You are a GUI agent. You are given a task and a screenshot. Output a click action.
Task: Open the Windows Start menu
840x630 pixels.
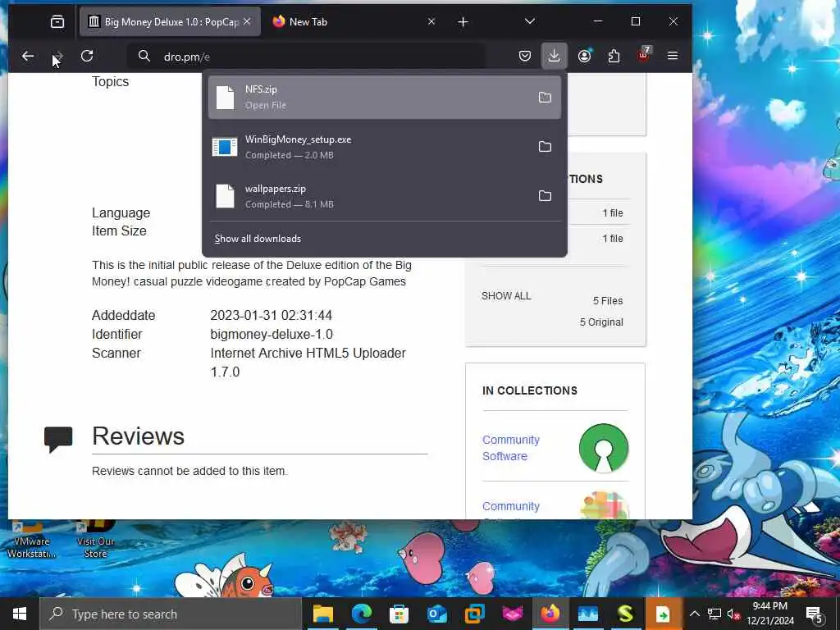click(x=20, y=614)
